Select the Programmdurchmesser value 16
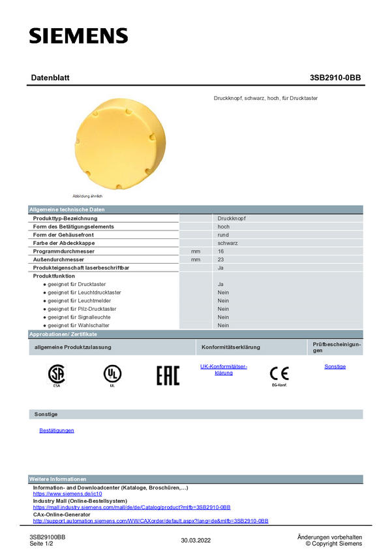The width and height of the screenshot is (392, 555). (220, 251)
